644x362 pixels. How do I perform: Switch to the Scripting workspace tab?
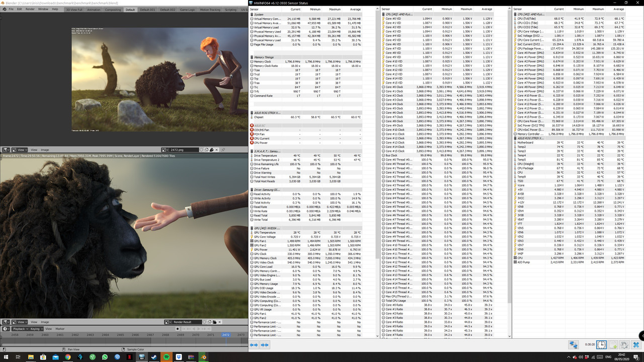point(230,10)
